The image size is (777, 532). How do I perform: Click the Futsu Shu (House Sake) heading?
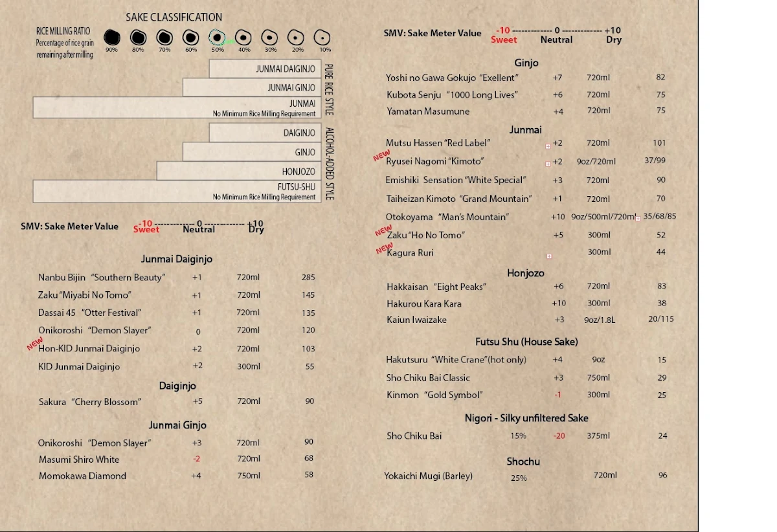[526, 342]
